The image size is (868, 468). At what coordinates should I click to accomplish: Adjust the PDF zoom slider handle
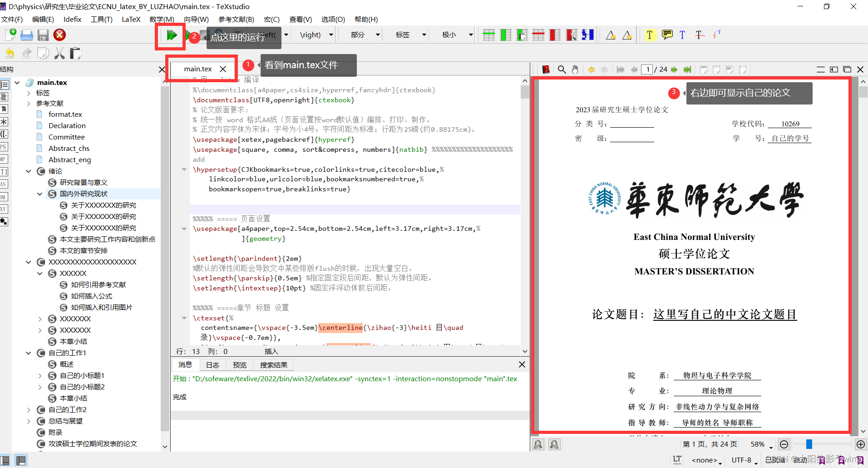pyautogui.click(x=809, y=444)
